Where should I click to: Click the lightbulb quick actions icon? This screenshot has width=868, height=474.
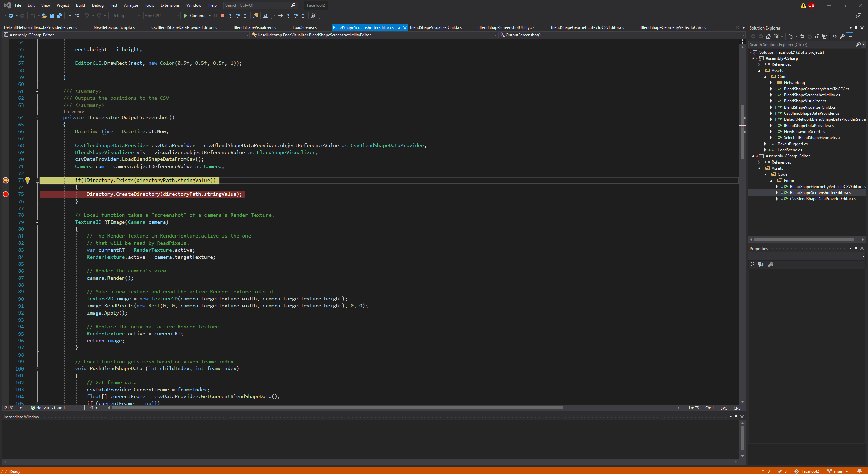pyautogui.click(x=28, y=180)
